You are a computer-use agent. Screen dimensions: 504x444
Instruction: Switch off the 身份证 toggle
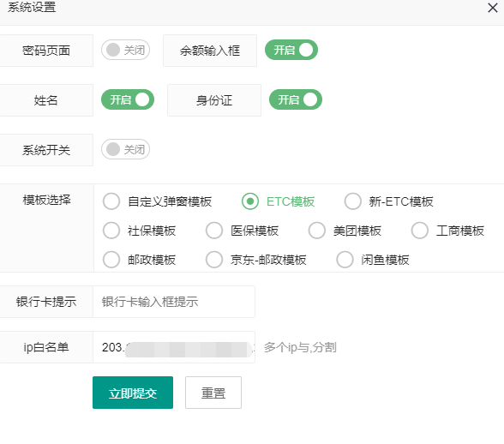[x=296, y=99]
